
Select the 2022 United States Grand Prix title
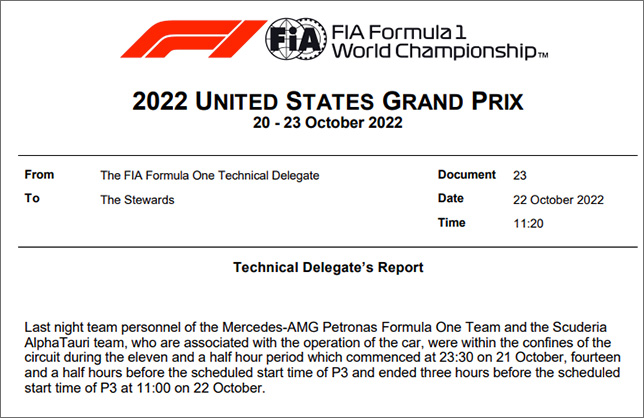click(x=328, y=101)
